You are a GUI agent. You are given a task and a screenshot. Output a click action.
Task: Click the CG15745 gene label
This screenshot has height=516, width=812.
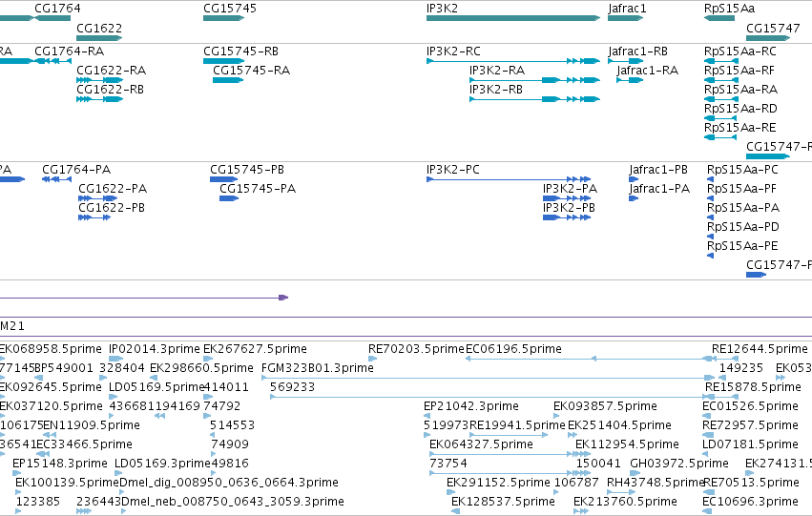pos(230,9)
